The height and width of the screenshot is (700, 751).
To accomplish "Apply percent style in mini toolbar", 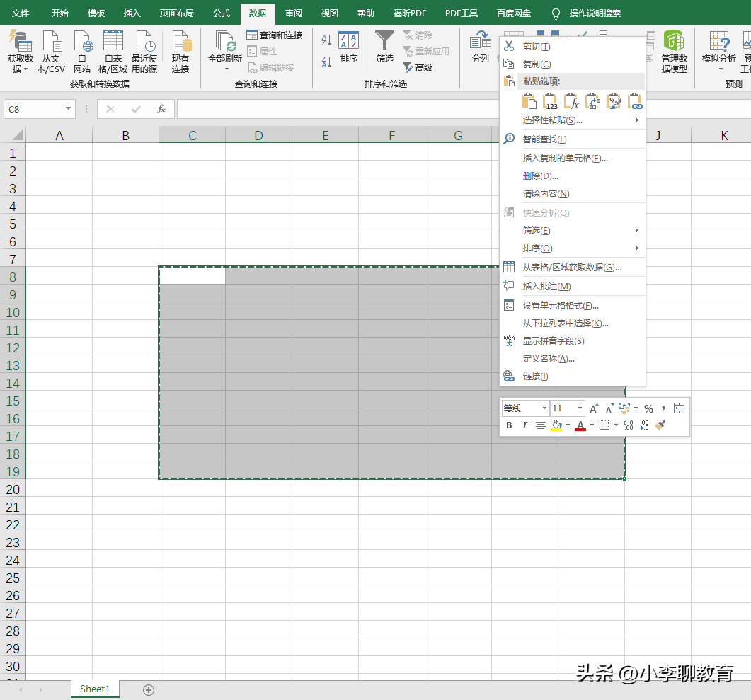I will coord(648,408).
